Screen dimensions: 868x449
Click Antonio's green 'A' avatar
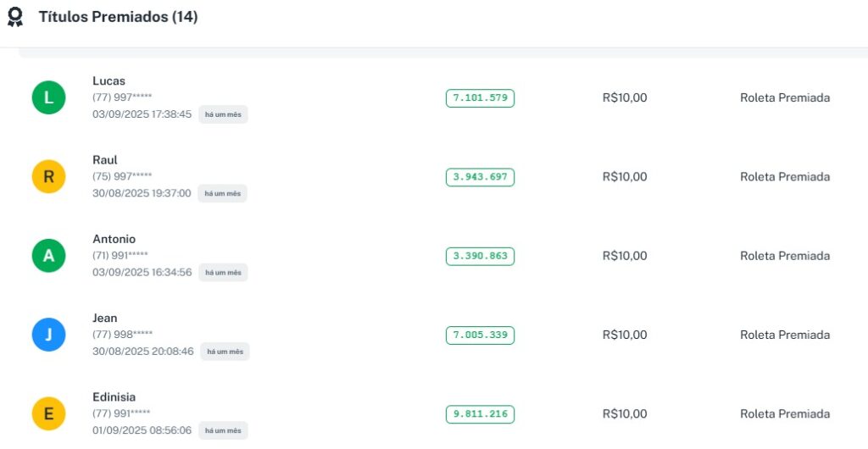click(x=48, y=256)
